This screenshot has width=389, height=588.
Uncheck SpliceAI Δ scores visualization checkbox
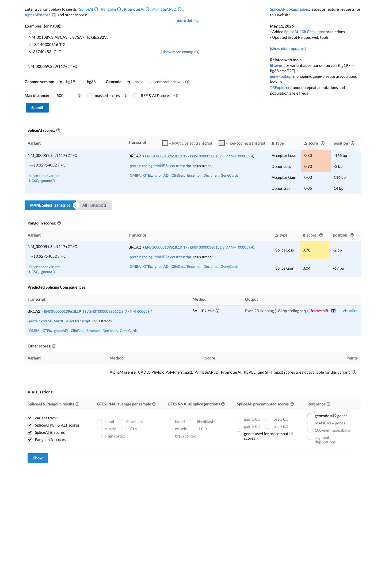point(30,432)
